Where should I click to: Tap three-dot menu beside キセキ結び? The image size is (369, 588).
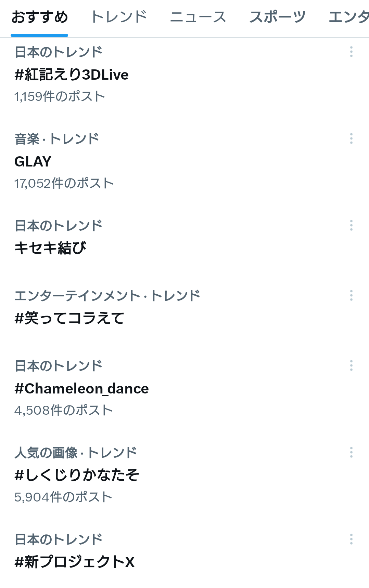pos(351,225)
